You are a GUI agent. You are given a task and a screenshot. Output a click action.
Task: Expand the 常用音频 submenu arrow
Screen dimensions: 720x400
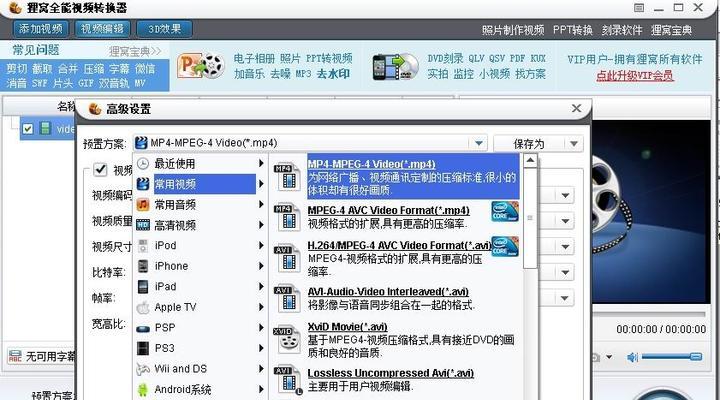pos(261,204)
